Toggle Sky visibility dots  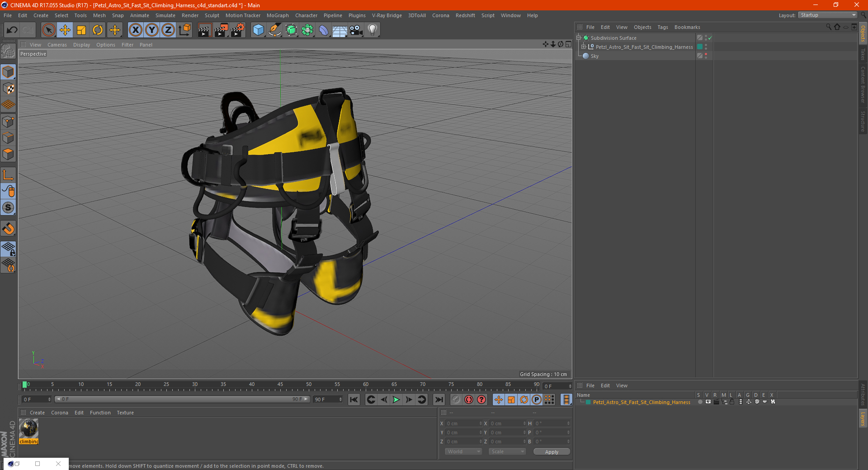point(706,56)
